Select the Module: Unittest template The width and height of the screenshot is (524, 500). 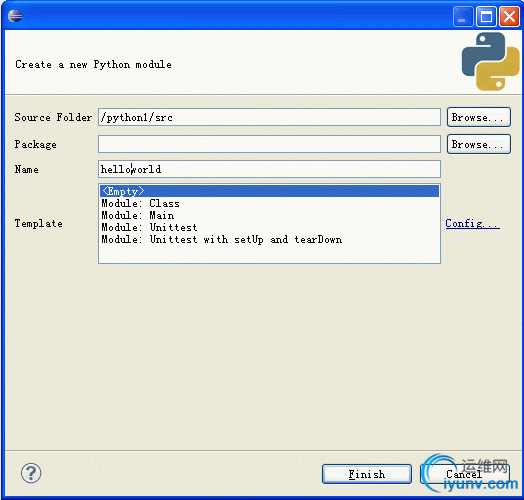[x=269, y=227]
